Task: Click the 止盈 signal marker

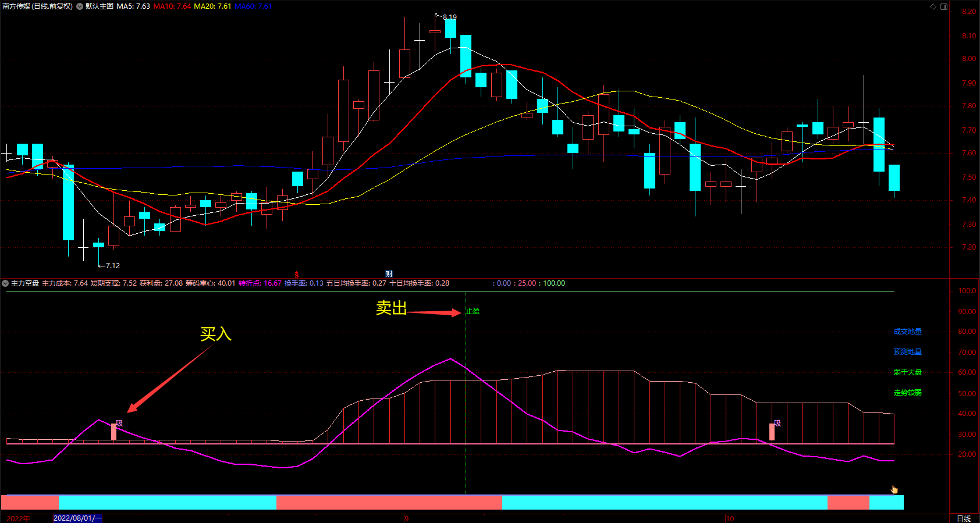Action: pos(473,311)
